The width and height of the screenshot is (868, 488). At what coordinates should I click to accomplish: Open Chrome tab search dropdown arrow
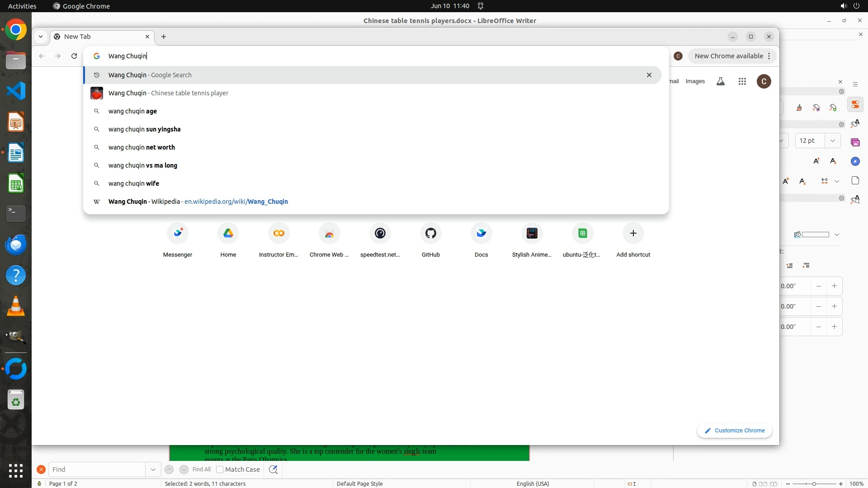tap(41, 37)
